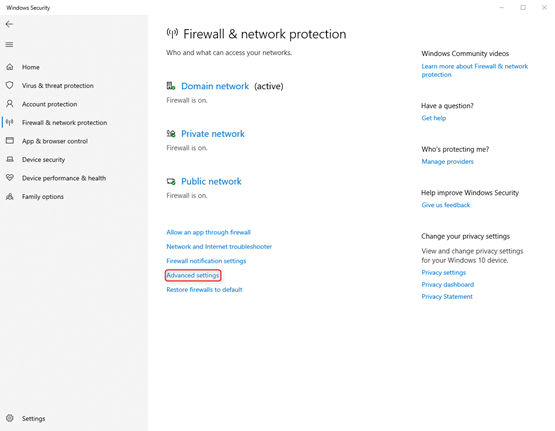Open the Manage providers link
Image resolution: width=555 pixels, height=431 pixels.
[447, 162]
